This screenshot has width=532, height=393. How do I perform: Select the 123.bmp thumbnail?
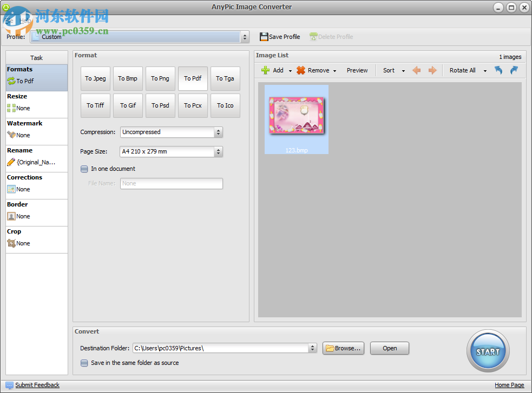[x=296, y=115]
